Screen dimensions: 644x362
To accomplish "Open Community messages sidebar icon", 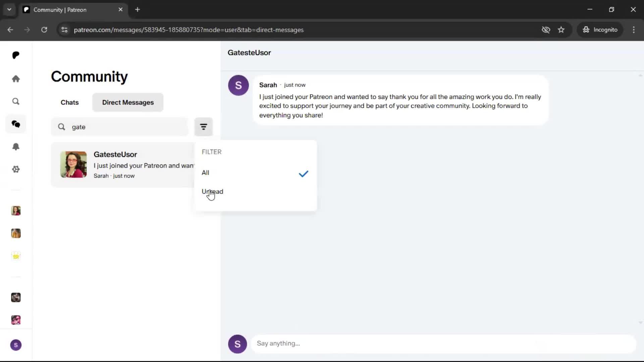I will tap(16, 124).
